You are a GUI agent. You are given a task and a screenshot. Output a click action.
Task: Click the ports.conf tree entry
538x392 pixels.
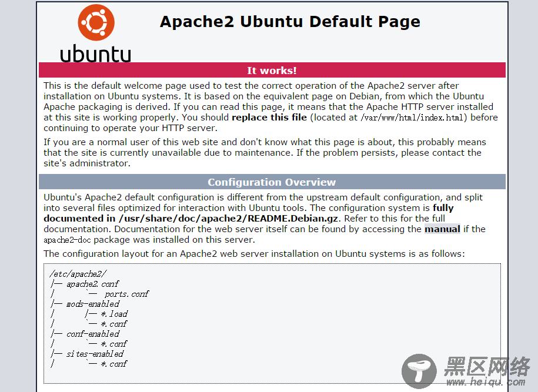pos(126,294)
